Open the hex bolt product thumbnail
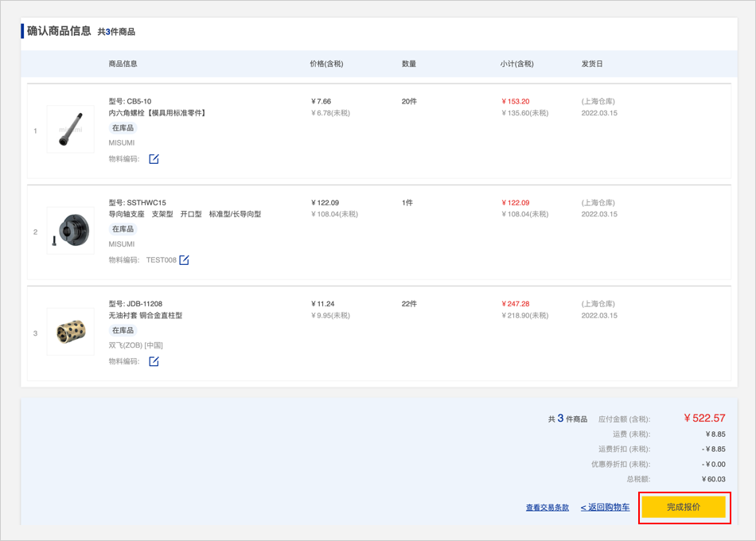Image resolution: width=756 pixels, height=541 pixels. click(x=70, y=130)
